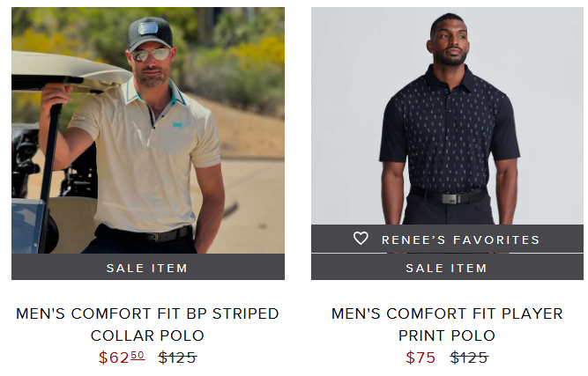Screen dimensions: 588x376
Task: Click the Print Polo title line
Action: point(447,335)
